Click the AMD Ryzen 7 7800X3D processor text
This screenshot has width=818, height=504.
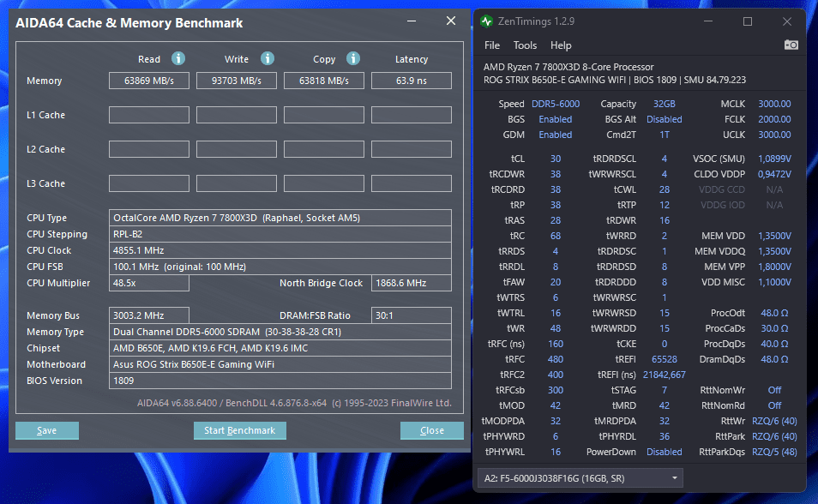coord(568,67)
